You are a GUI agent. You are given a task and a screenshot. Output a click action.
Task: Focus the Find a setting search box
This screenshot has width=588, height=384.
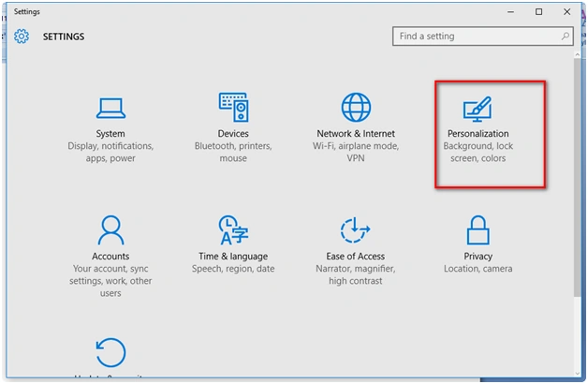click(x=482, y=36)
